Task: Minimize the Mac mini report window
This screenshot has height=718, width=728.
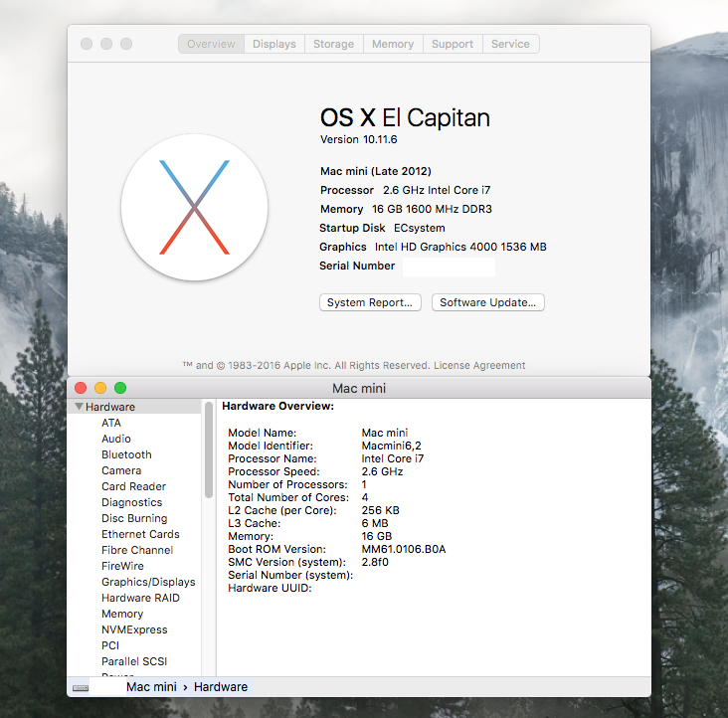Action: point(100,388)
